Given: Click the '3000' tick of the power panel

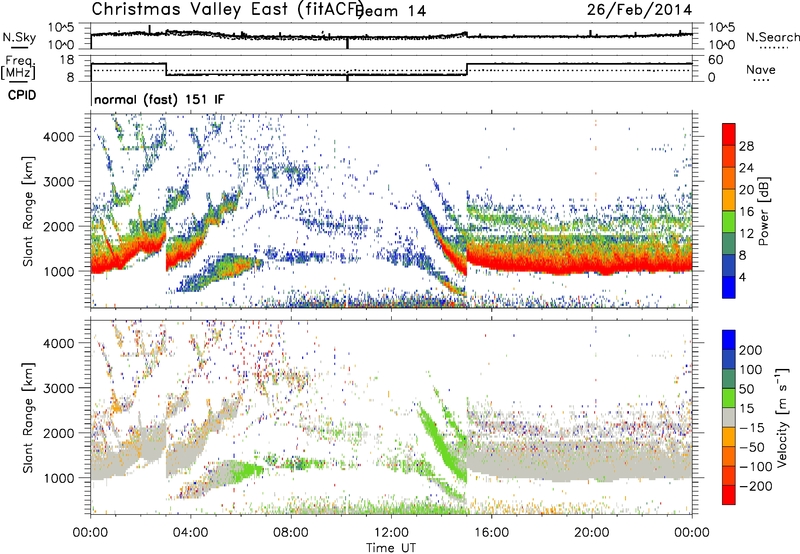Looking at the screenshot, I should [59, 182].
